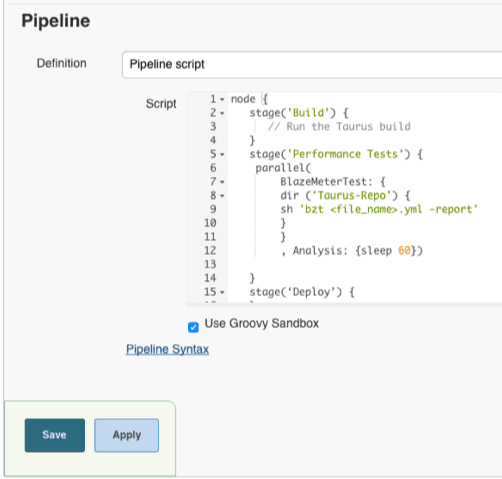Place cursor on the Run the Taurus build comment

click(339, 127)
